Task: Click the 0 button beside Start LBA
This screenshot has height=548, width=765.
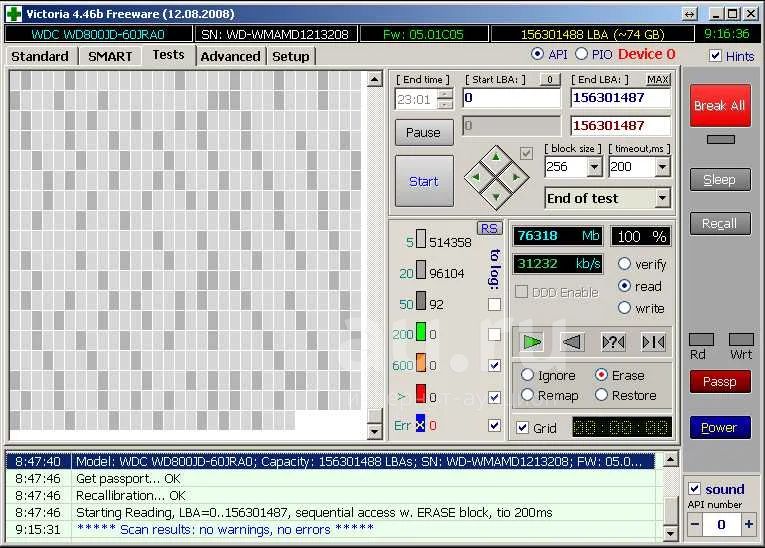Action: tap(550, 79)
